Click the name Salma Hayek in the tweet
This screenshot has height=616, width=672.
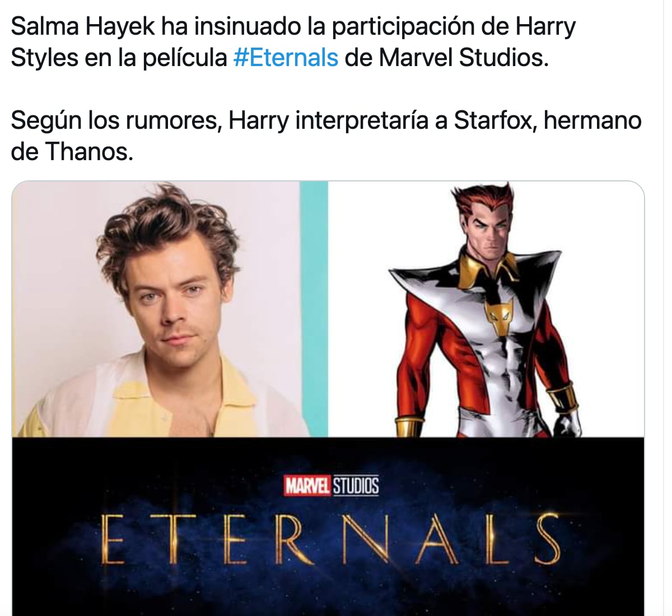[x=80, y=26]
